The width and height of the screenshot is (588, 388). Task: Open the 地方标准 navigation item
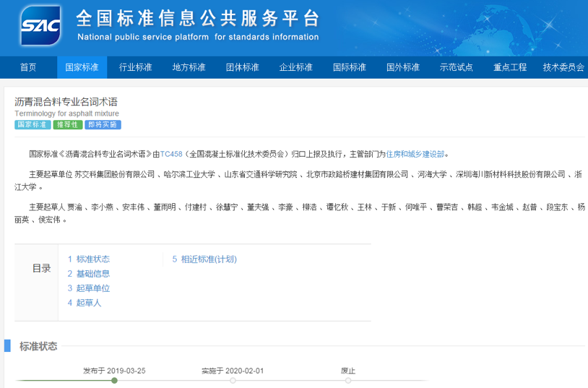tap(189, 67)
